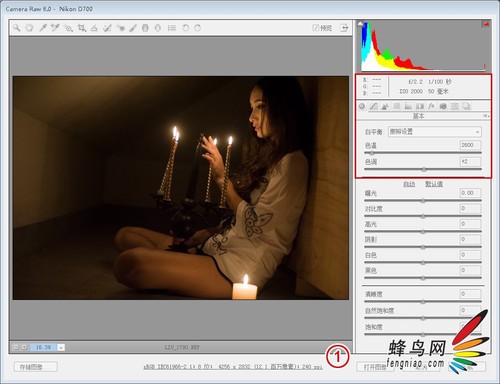Click the candle photo preview image
Image resolution: width=500 pixels, height=384 pixels.
pyautogui.click(x=181, y=188)
